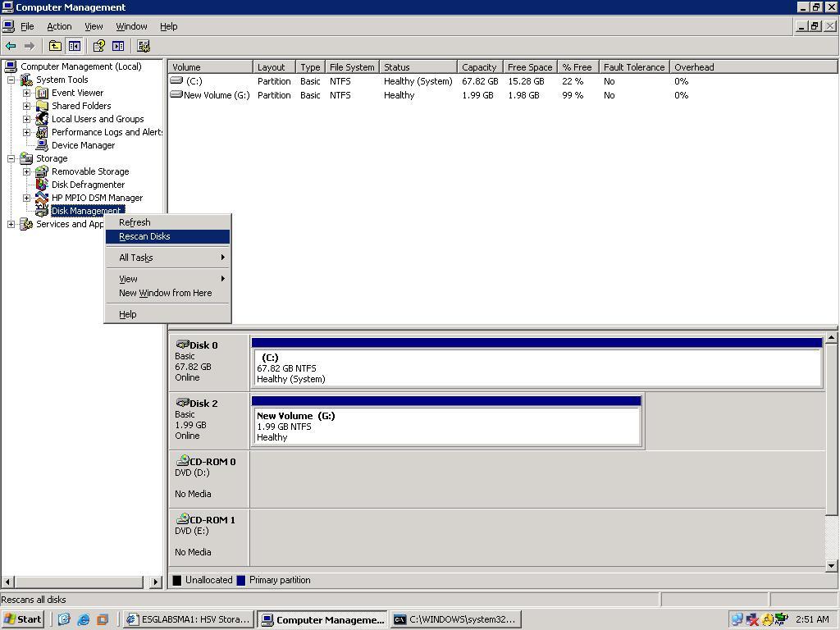This screenshot has width=840, height=630.
Task: Click the Disk Defragmenter icon
Action: point(42,185)
